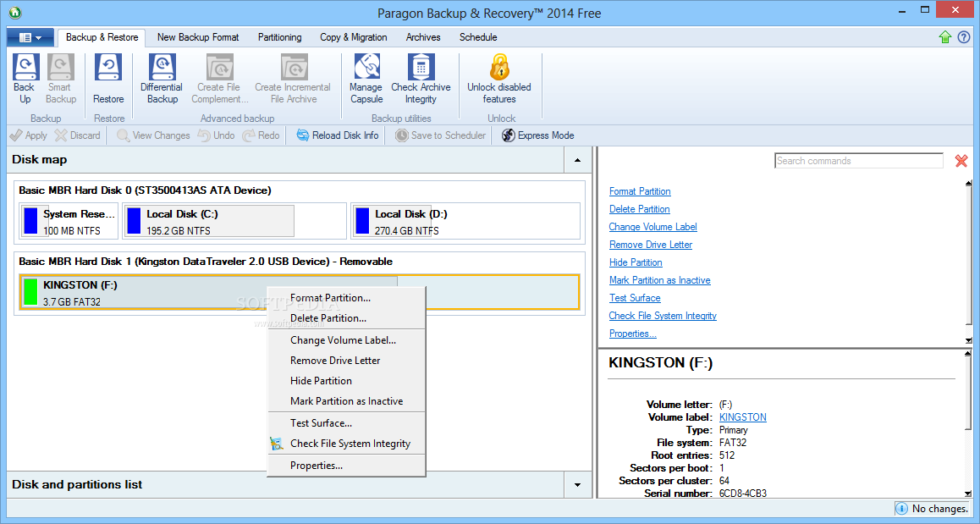Redo the last operation
This screenshot has width=980, height=524.
pyautogui.click(x=262, y=135)
